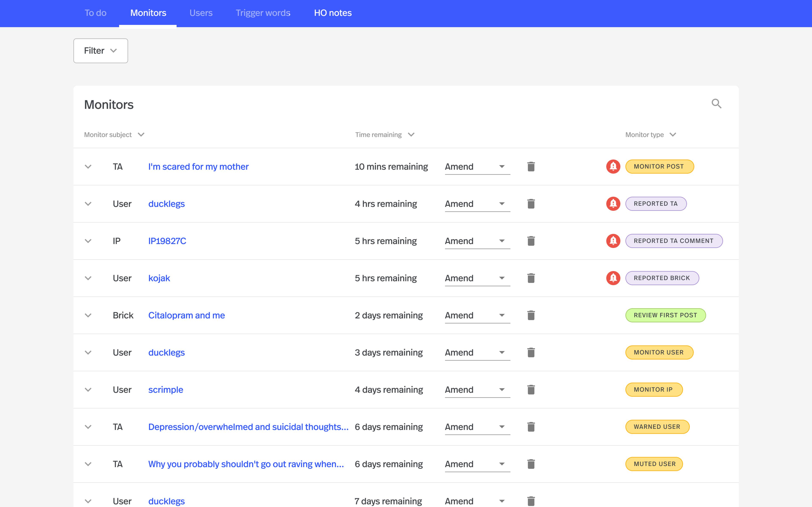
Task: Delete the scrimple user monitor
Action: (x=531, y=390)
